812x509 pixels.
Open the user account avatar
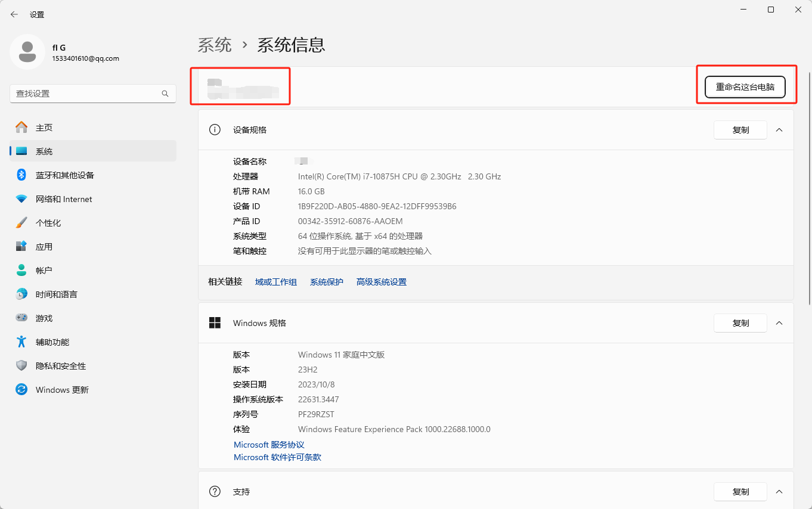point(27,52)
